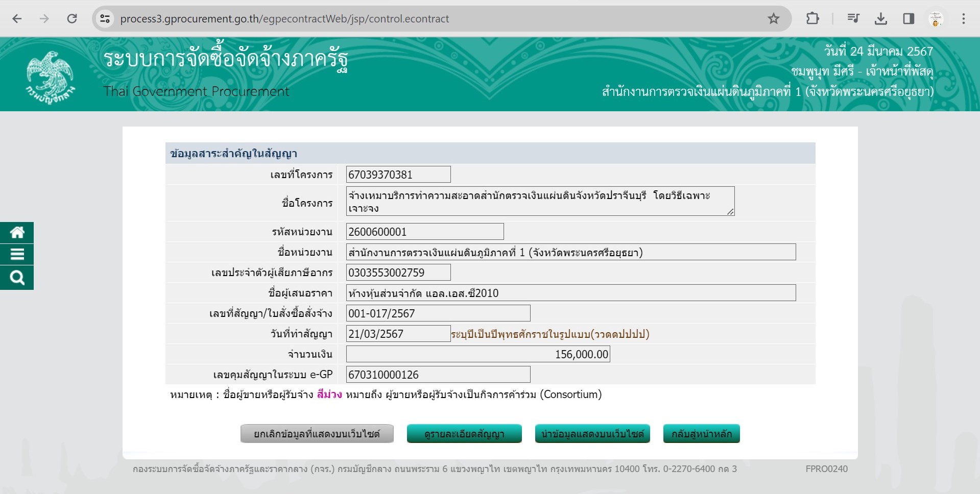This screenshot has width=980, height=494.
Task: Open the browser extensions puzzle icon
Action: [812, 18]
